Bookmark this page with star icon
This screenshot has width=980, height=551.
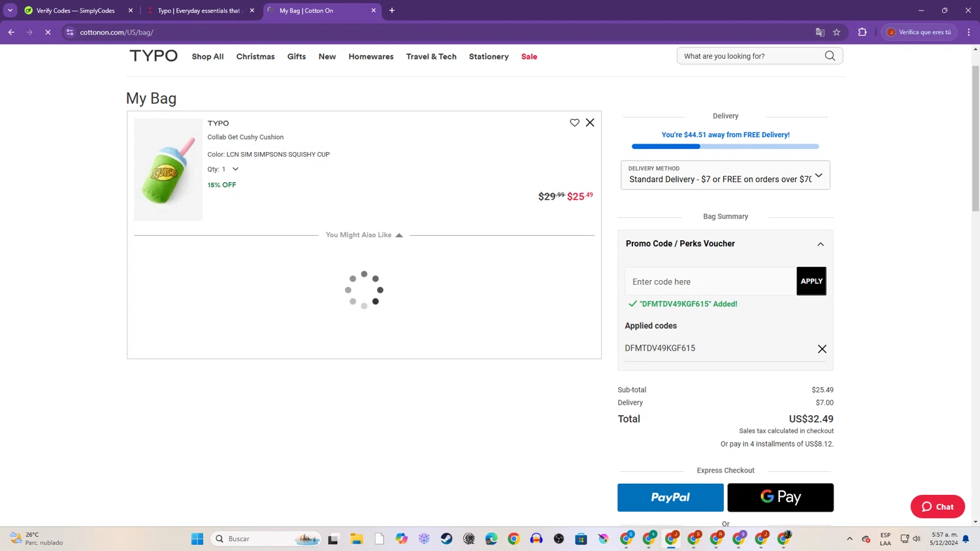click(x=836, y=32)
